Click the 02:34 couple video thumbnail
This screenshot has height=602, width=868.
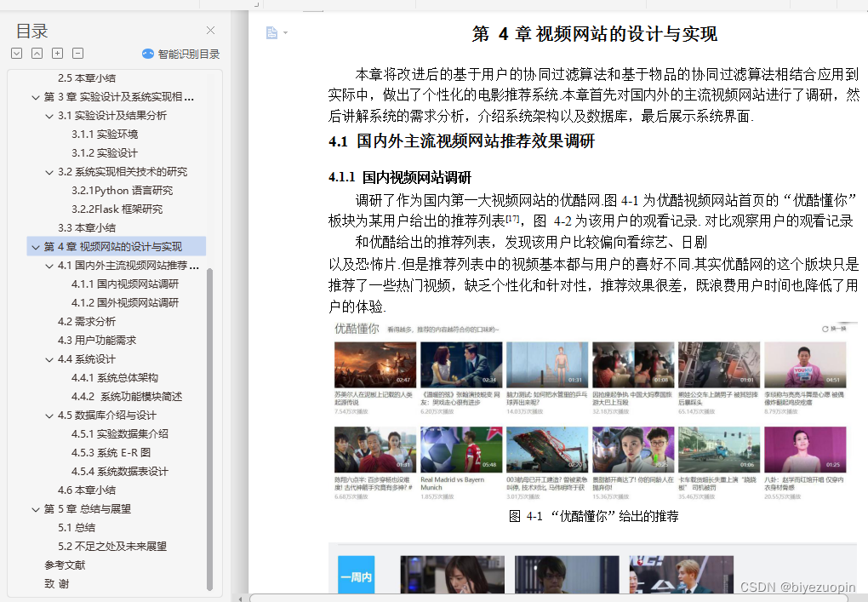coord(461,364)
